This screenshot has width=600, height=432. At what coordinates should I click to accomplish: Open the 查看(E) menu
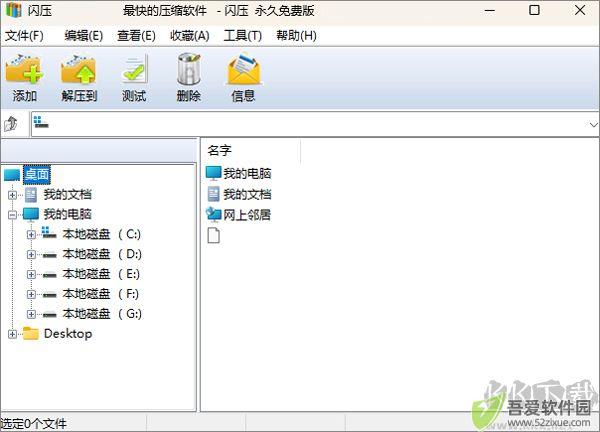tap(136, 36)
